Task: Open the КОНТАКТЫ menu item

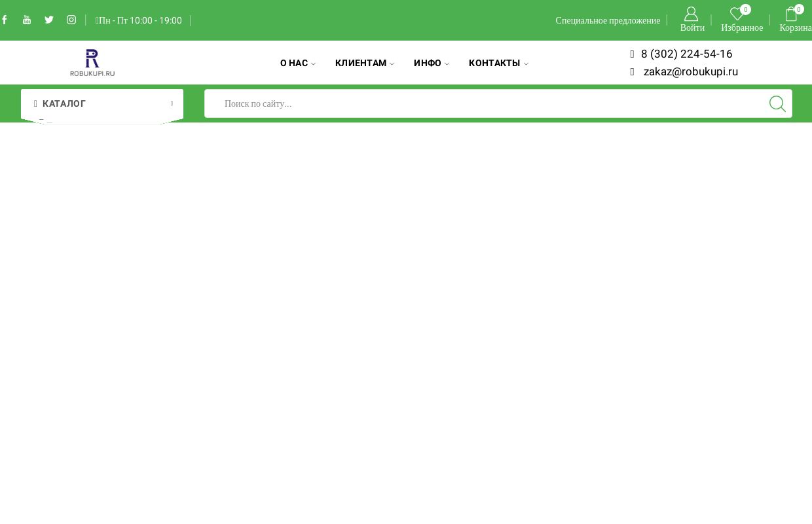Action: coord(494,64)
